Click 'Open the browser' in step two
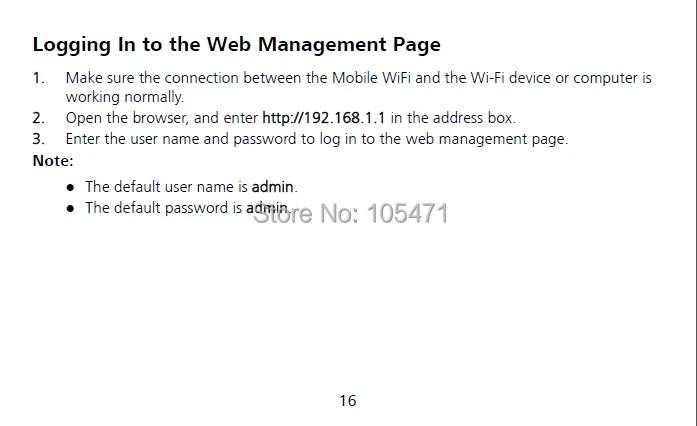Image resolution: width=697 pixels, height=426 pixels. coord(127,118)
